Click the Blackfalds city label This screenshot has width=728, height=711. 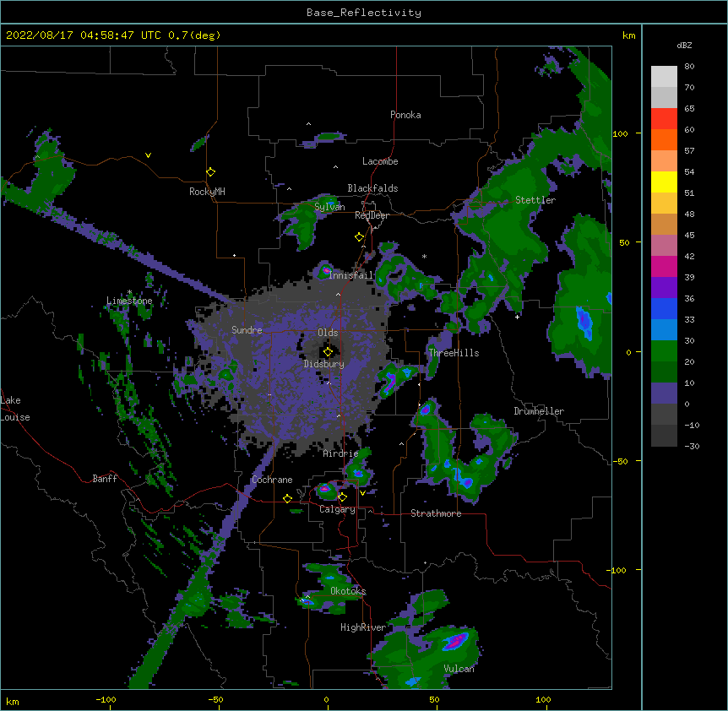tap(372, 188)
